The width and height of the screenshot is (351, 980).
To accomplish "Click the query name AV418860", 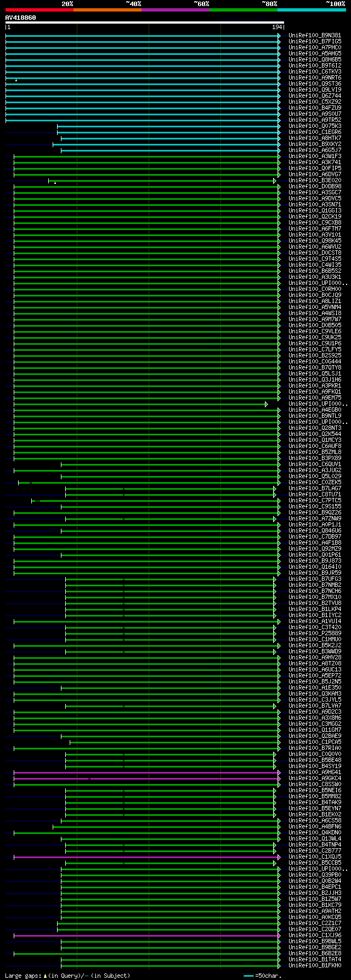I will point(21,18).
